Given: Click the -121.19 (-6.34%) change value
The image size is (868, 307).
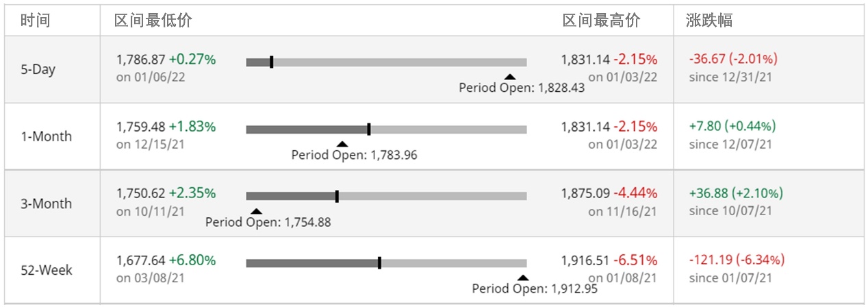Looking at the screenshot, I should tap(737, 260).
